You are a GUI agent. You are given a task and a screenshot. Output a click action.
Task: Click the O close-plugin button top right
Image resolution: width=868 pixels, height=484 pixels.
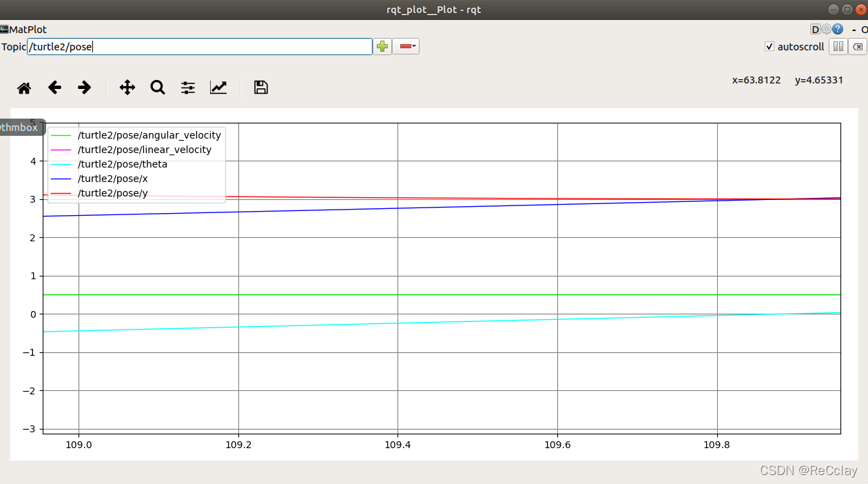coord(864,30)
